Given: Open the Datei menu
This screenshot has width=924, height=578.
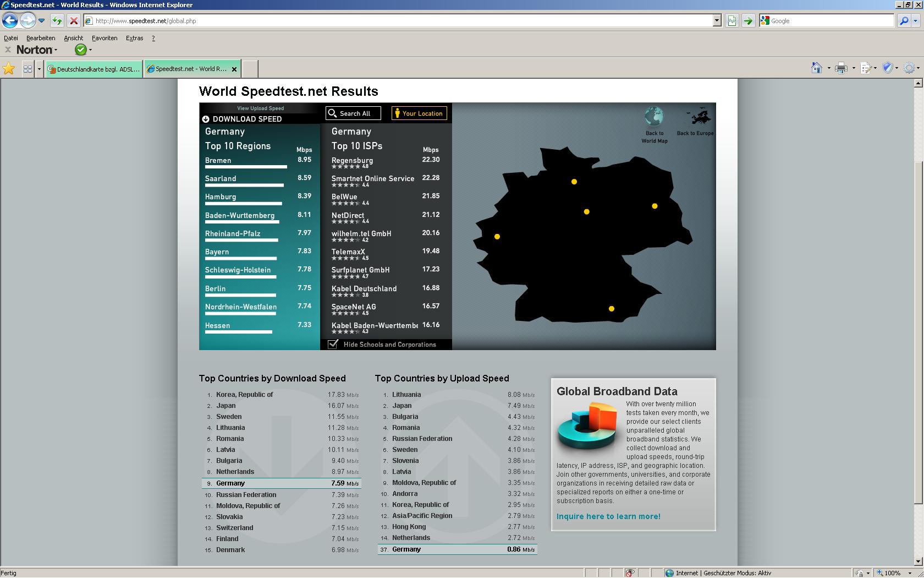Looking at the screenshot, I should point(11,38).
